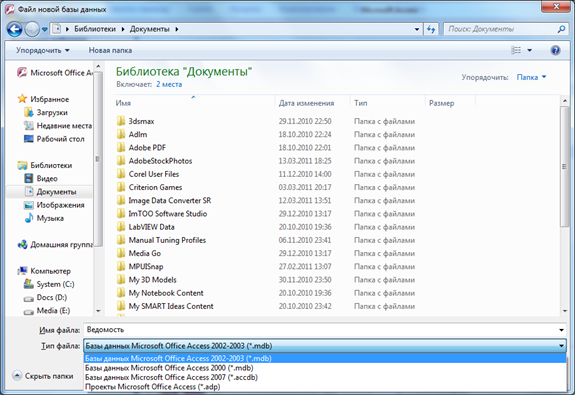Select 'Компьютер' in navigation tree
Screen dimensions: 576x395
tap(44, 271)
